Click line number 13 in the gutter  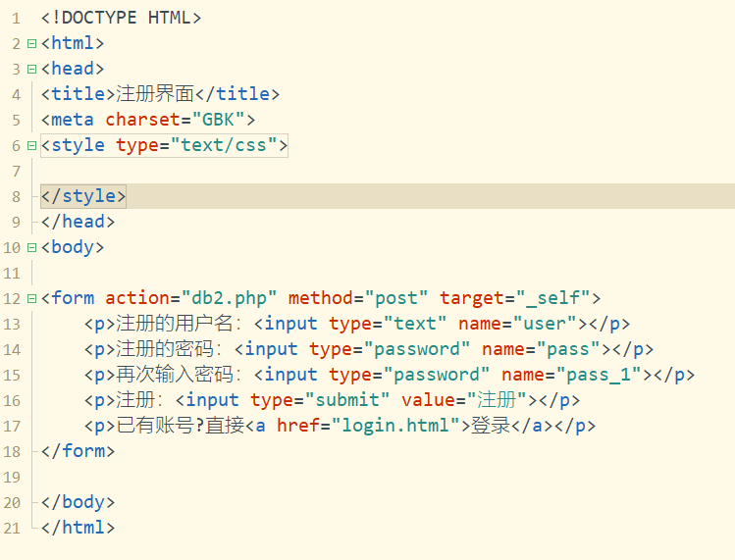pyautogui.click(x=12, y=324)
